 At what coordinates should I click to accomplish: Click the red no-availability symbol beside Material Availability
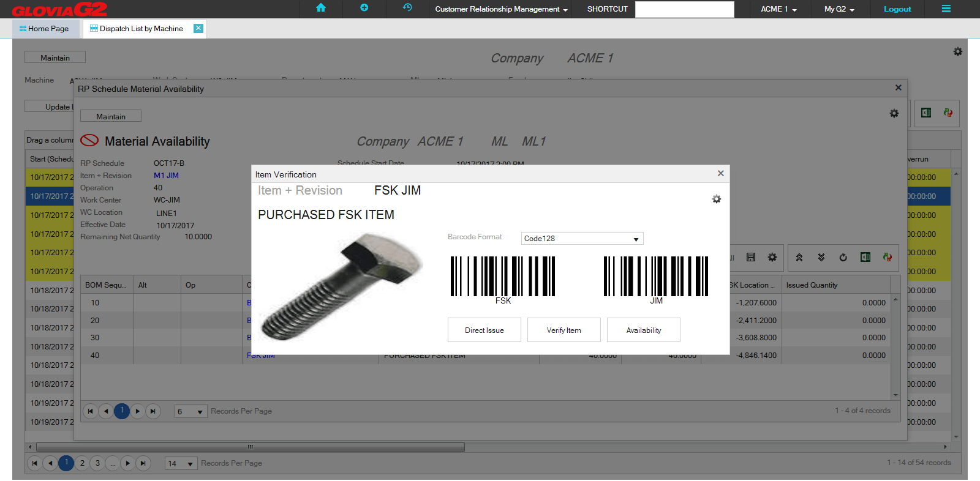89,140
